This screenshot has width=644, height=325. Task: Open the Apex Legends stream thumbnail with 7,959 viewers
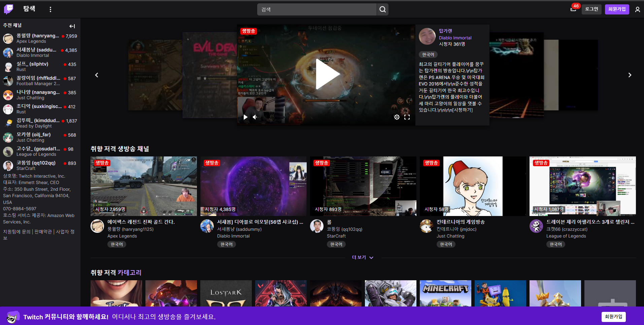[144, 186]
